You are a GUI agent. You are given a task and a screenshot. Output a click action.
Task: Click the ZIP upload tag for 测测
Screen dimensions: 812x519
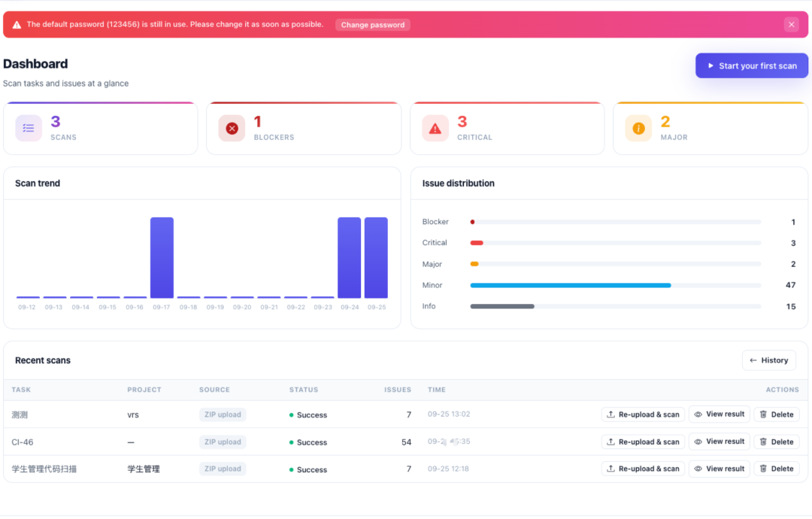tap(223, 414)
